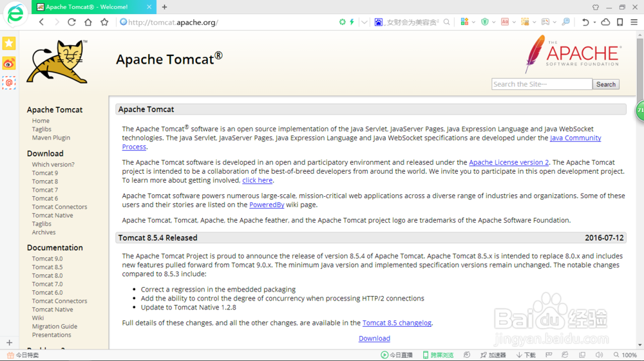Click the game controller toolbar icon

coord(545,22)
